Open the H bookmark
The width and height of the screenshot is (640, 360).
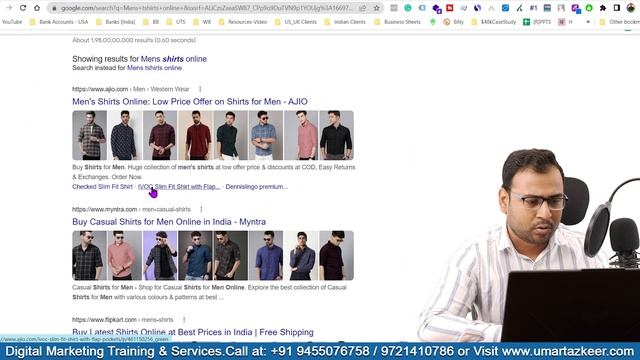566,22
